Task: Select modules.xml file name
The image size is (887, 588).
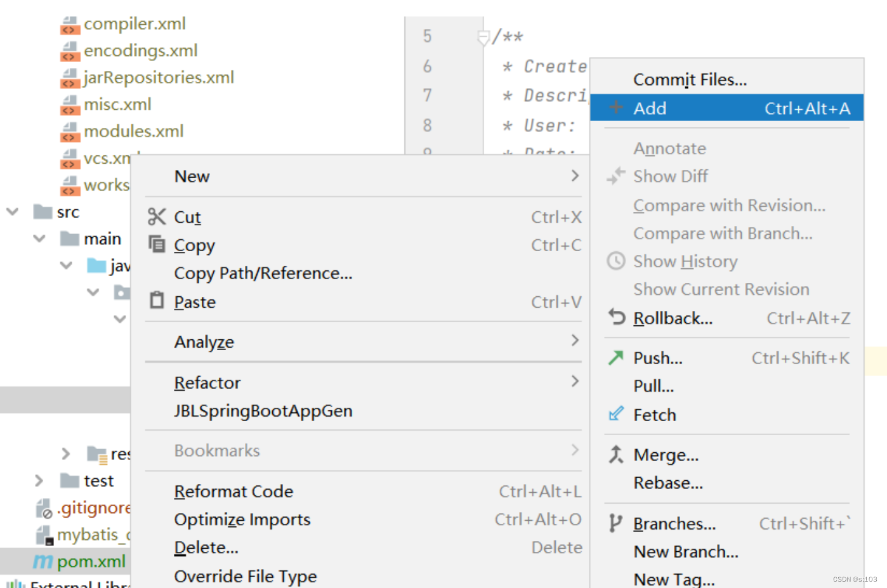Action: pyautogui.click(x=134, y=131)
